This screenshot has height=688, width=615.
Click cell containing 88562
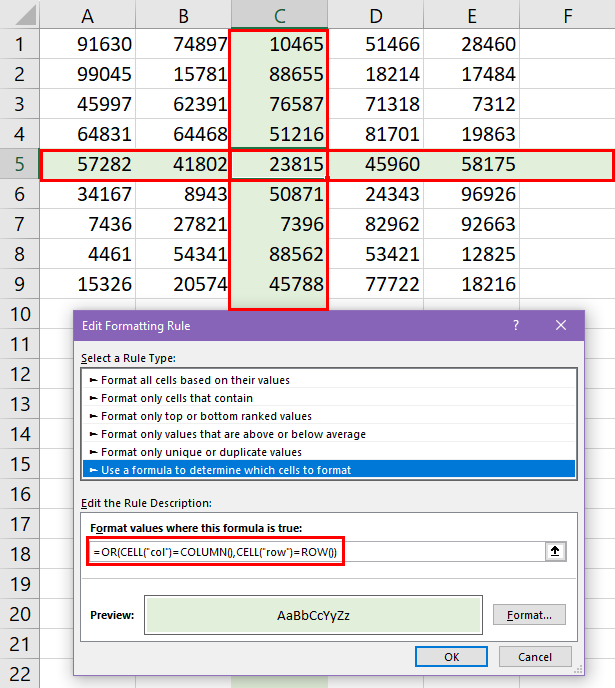[279, 254]
